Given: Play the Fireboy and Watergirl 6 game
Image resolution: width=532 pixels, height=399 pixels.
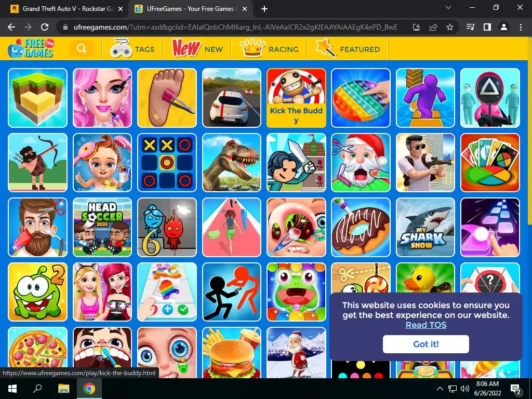Looking at the screenshot, I should (167, 228).
